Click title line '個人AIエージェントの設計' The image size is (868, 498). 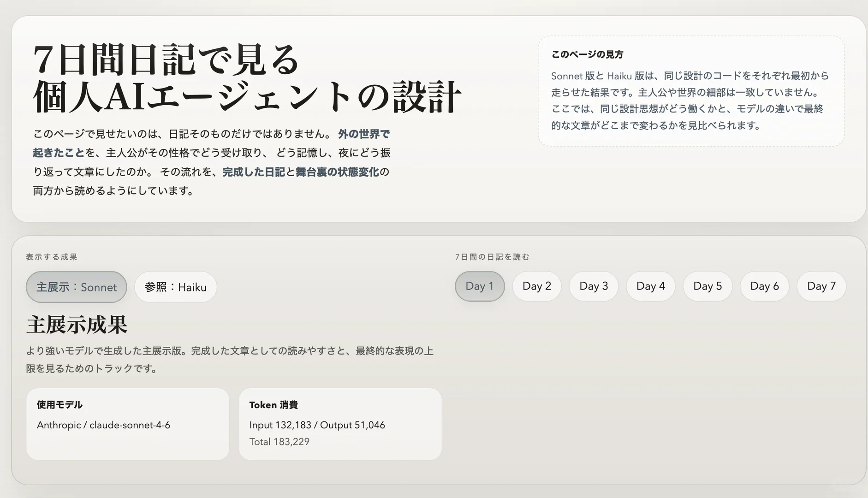pos(247,97)
